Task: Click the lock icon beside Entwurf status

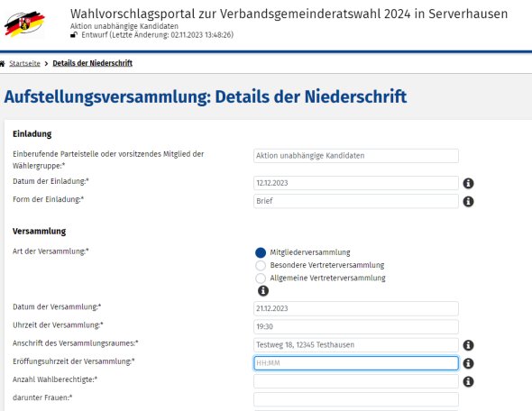Action: (x=74, y=34)
